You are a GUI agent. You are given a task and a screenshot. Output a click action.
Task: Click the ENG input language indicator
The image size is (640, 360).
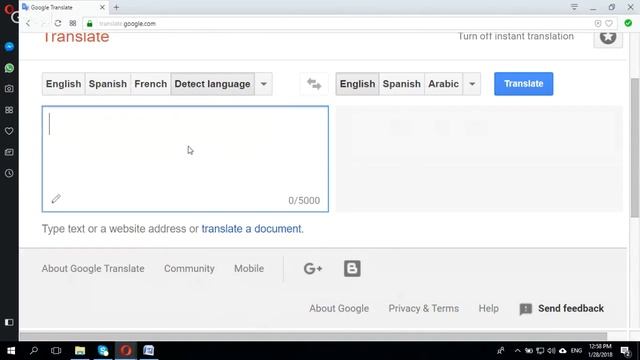[576, 351]
